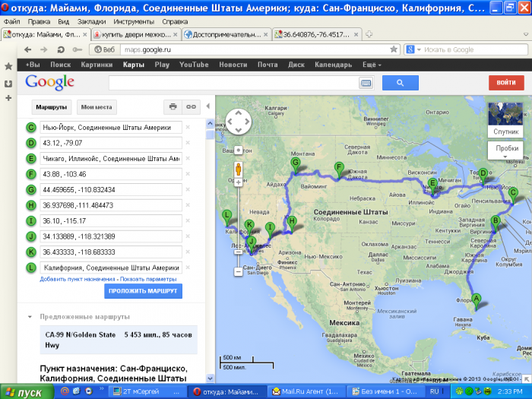Screen dimensions: 532x399
Task: Expand the Предложенные маршруты section
Action: pos(30,316)
